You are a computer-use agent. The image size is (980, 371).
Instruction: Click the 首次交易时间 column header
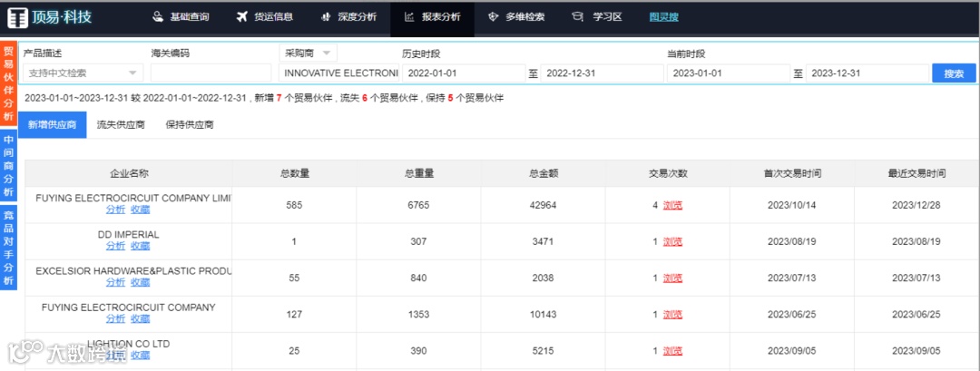[792, 173]
